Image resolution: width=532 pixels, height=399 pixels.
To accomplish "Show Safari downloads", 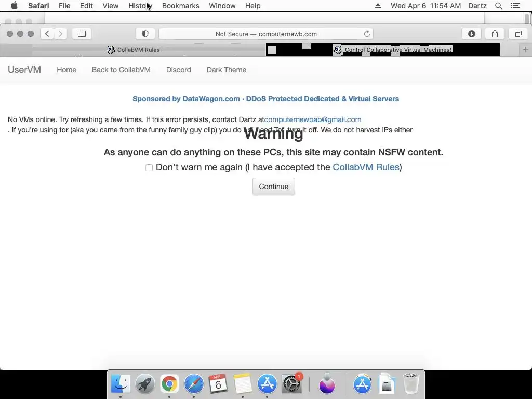I will pyautogui.click(x=472, y=34).
